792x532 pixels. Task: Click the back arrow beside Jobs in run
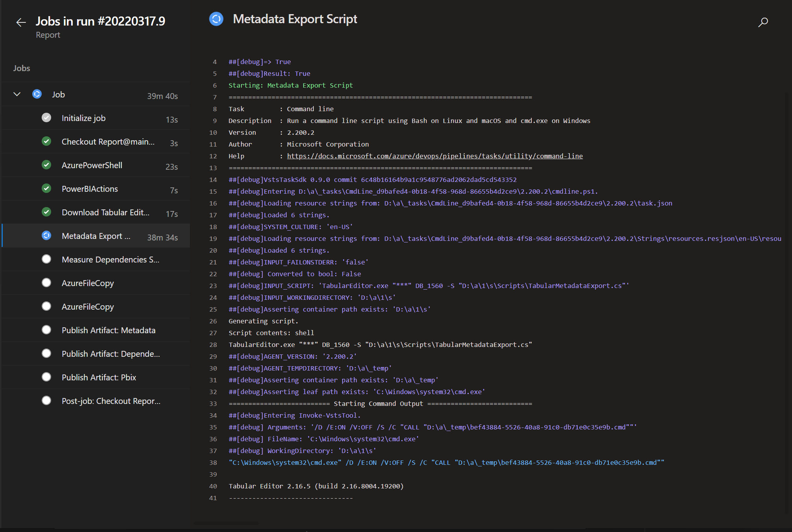pos(21,22)
